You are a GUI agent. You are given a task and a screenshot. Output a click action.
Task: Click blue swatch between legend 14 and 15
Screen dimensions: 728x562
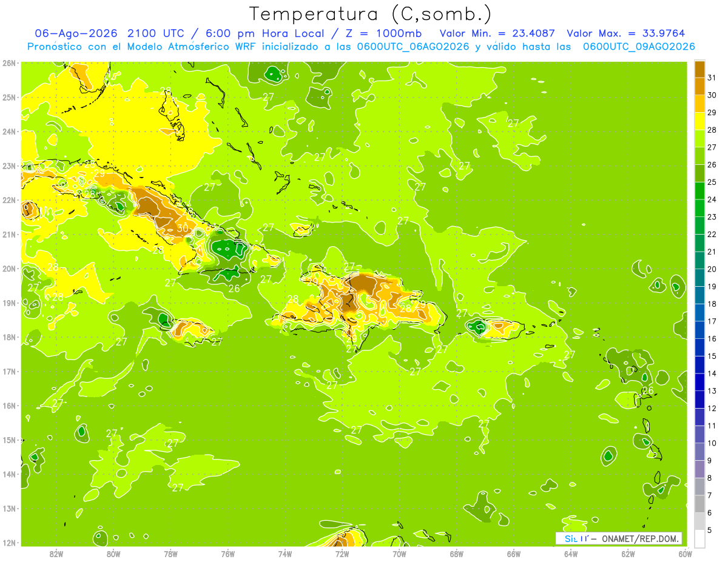coord(699,364)
